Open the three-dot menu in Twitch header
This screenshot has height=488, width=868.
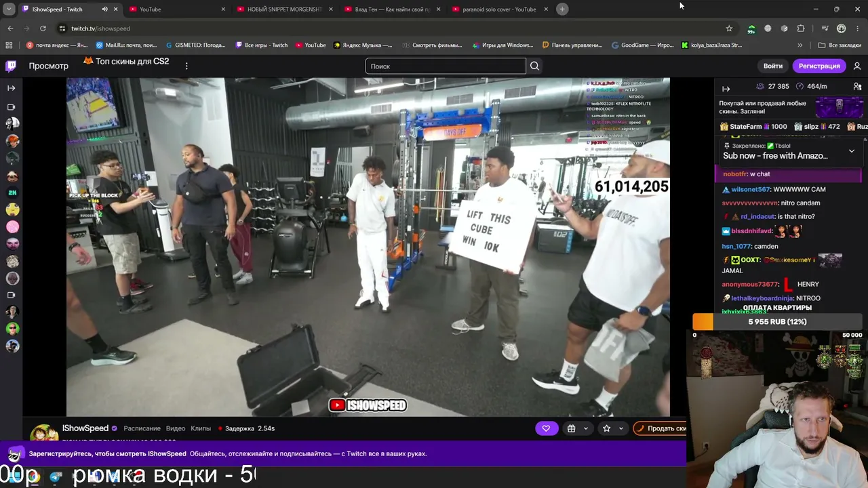(x=186, y=66)
